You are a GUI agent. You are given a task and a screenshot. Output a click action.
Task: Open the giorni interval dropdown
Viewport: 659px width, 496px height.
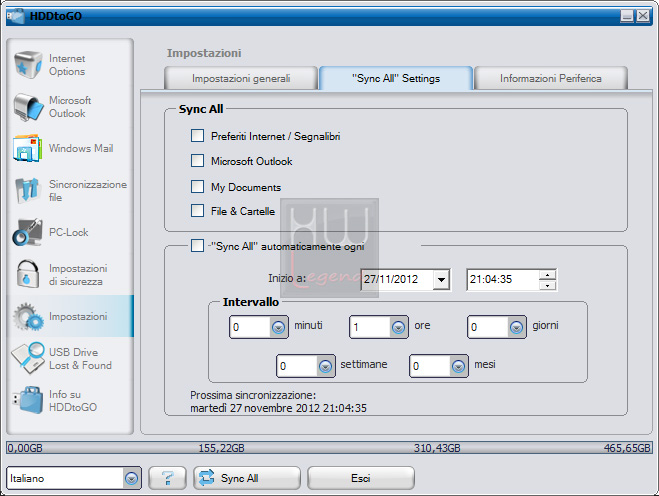pos(516,327)
